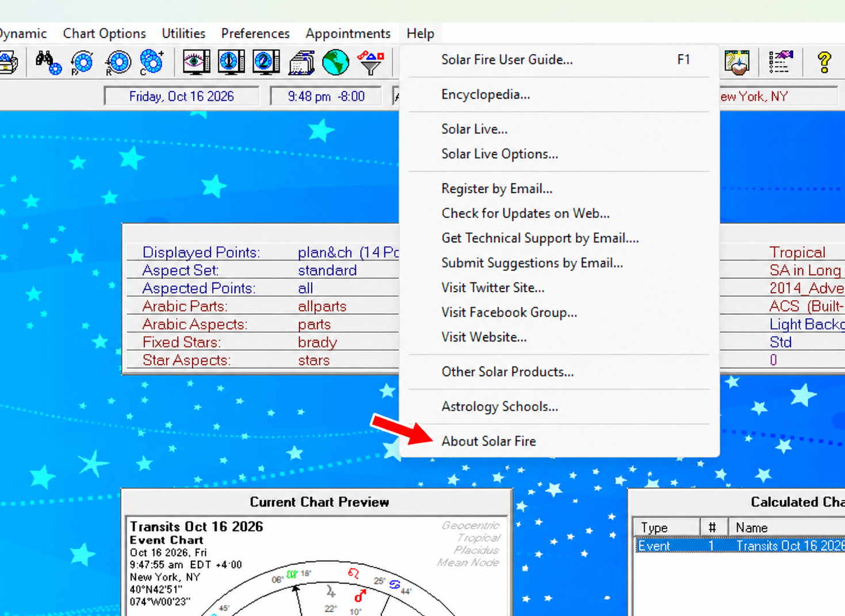Open the Chart Options menu
845x616 pixels.
tap(105, 33)
